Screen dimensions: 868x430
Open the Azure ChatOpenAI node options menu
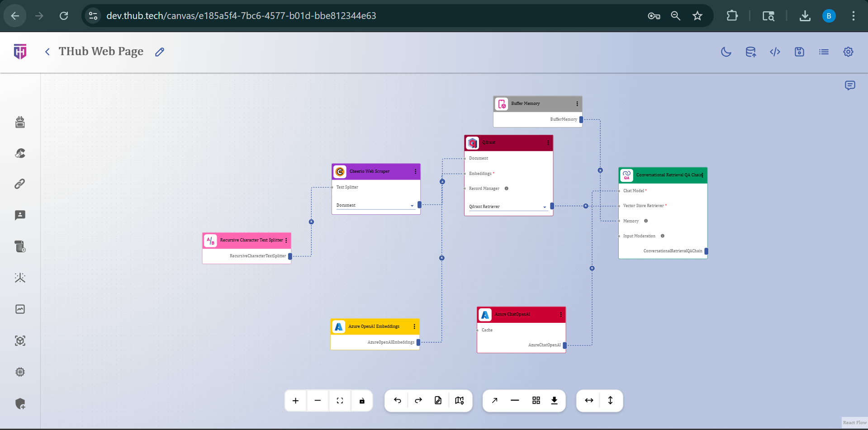coord(561,315)
